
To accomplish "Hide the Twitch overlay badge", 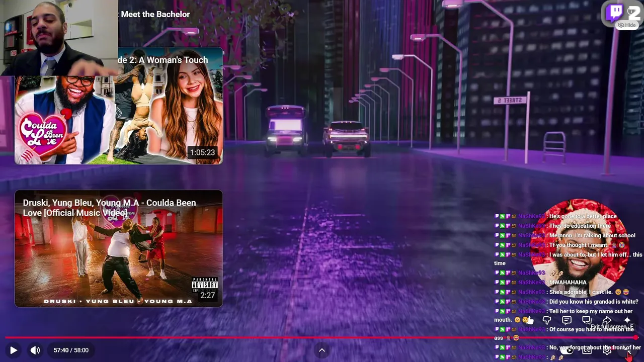I will click(627, 25).
